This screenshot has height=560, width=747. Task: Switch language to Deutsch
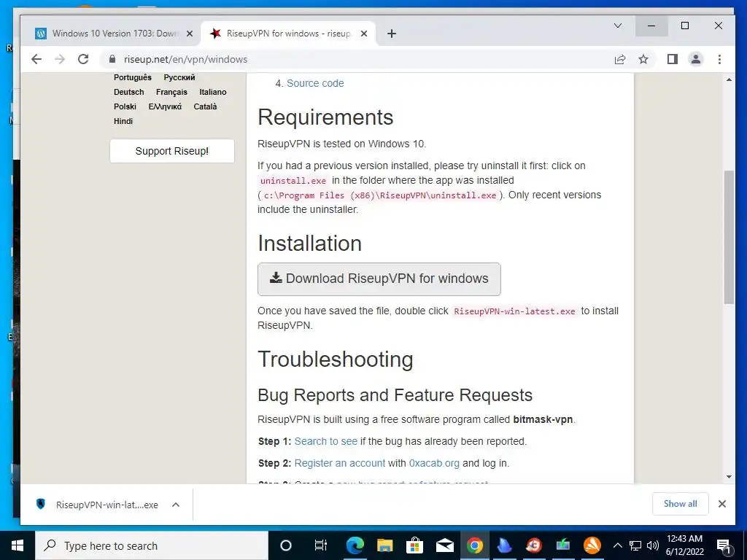[x=128, y=92]
